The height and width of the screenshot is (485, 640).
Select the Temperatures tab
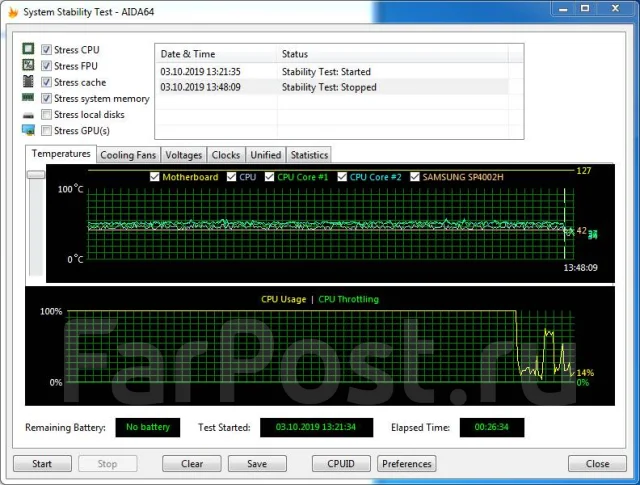point(61,154)
